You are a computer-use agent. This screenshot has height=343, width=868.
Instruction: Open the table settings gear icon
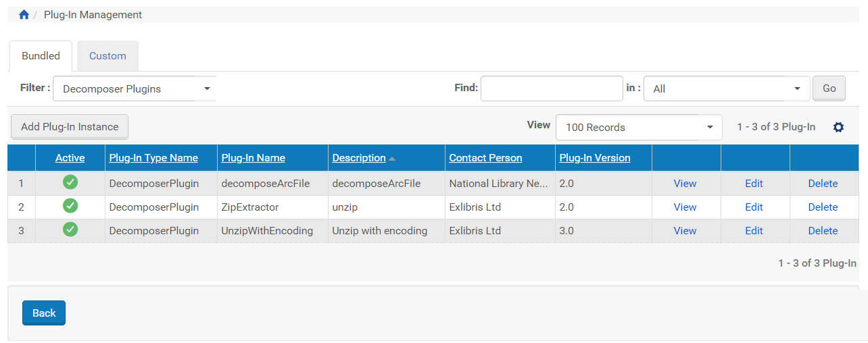(x=838, y=127)
